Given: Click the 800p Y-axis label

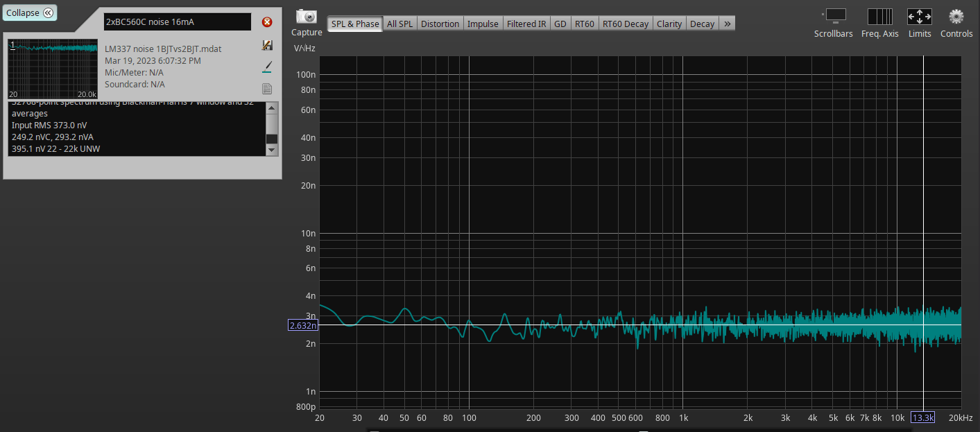Looking at the screenshot, I should (306, 406).
